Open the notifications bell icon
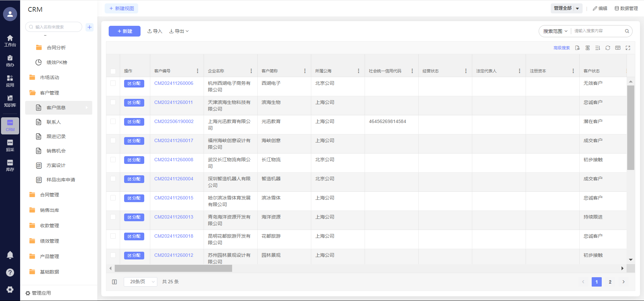 point(10,255)
